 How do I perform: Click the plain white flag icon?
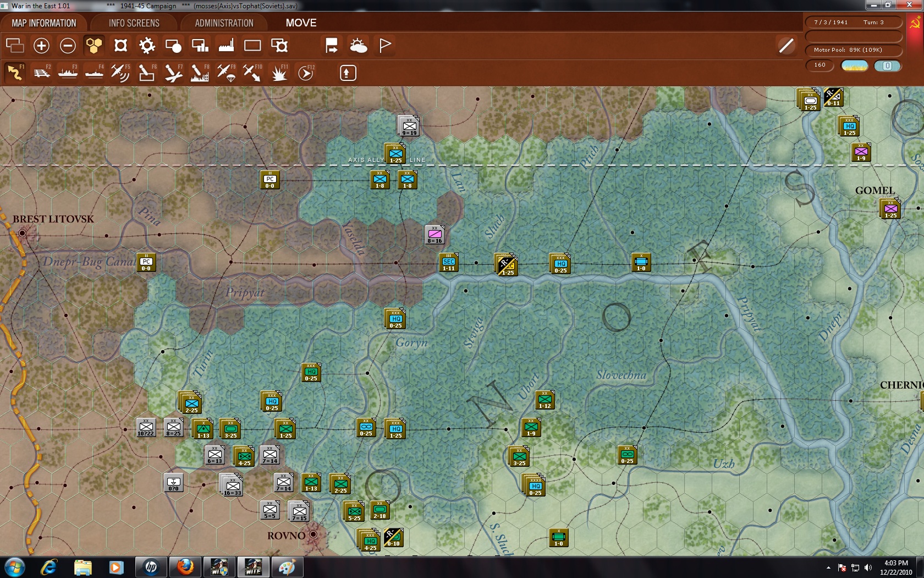385,46
